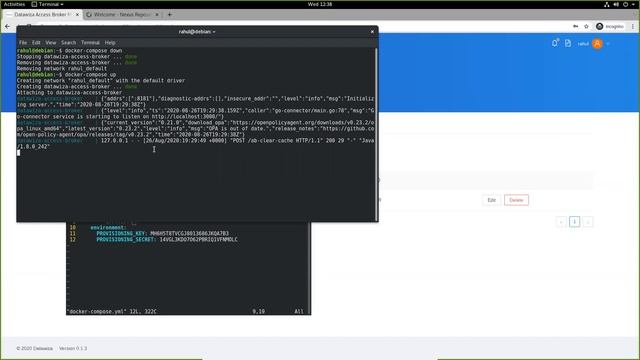Close the Welcome - Nexus Repository tab

(157, 14)
